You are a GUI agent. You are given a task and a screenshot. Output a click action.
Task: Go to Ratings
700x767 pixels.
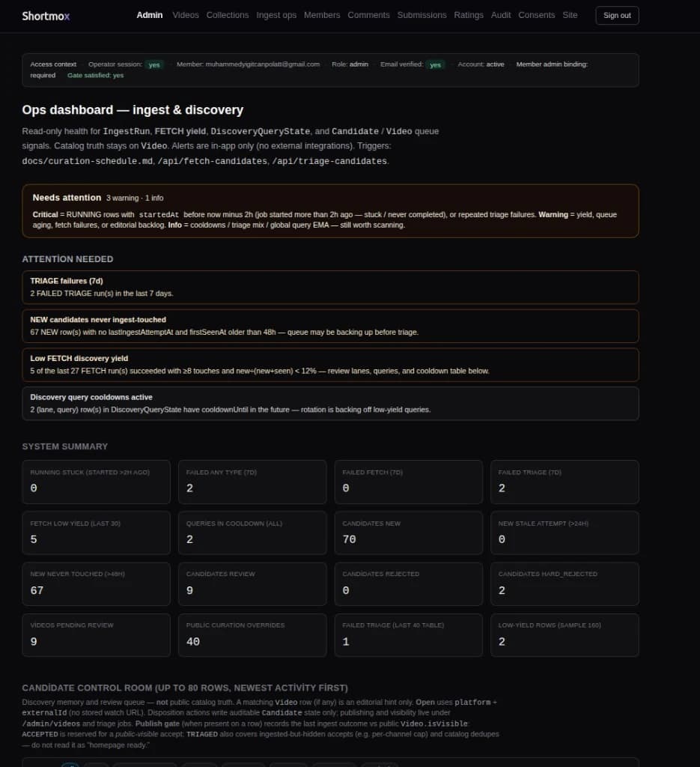click(469, 15)
